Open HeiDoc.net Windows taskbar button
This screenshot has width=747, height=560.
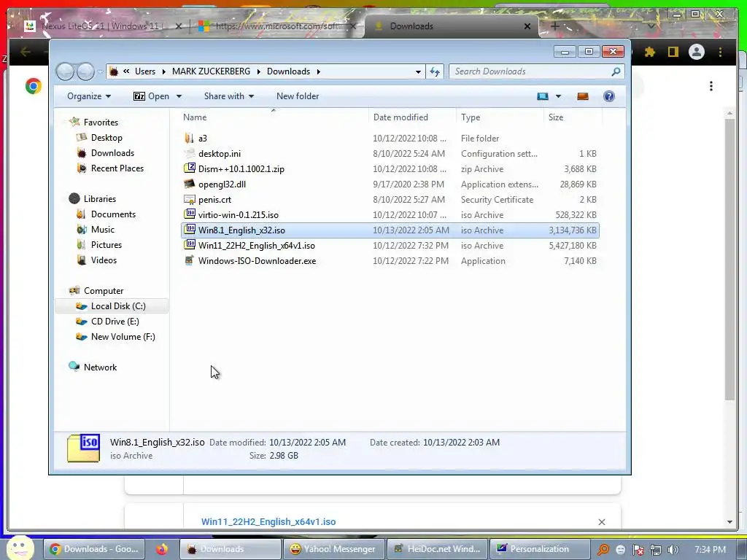436,549
